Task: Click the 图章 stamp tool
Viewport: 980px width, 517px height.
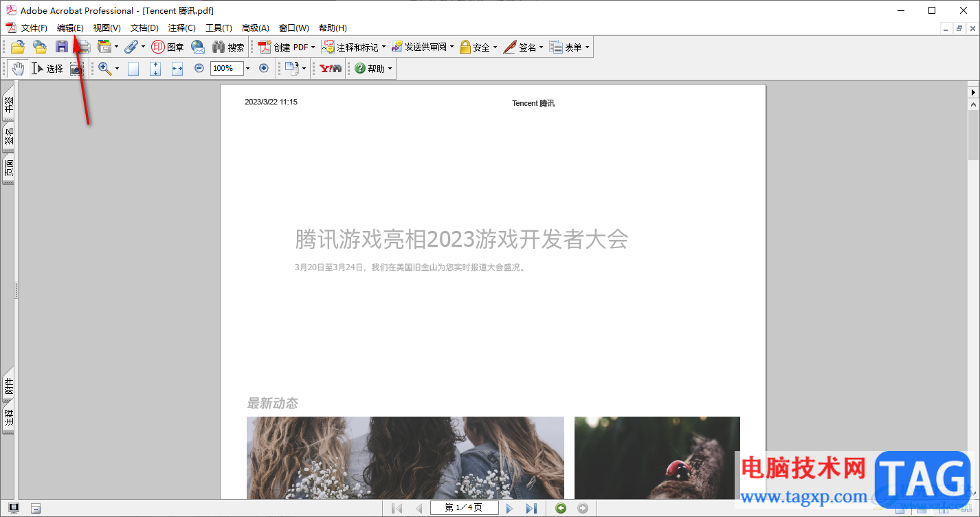Action: coord(167,47)
